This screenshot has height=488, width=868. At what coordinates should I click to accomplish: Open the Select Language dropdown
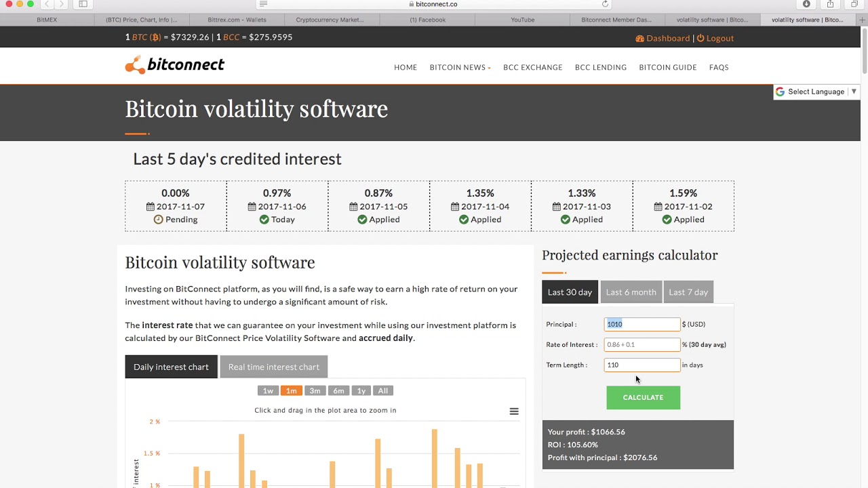(x=816, y=91)
